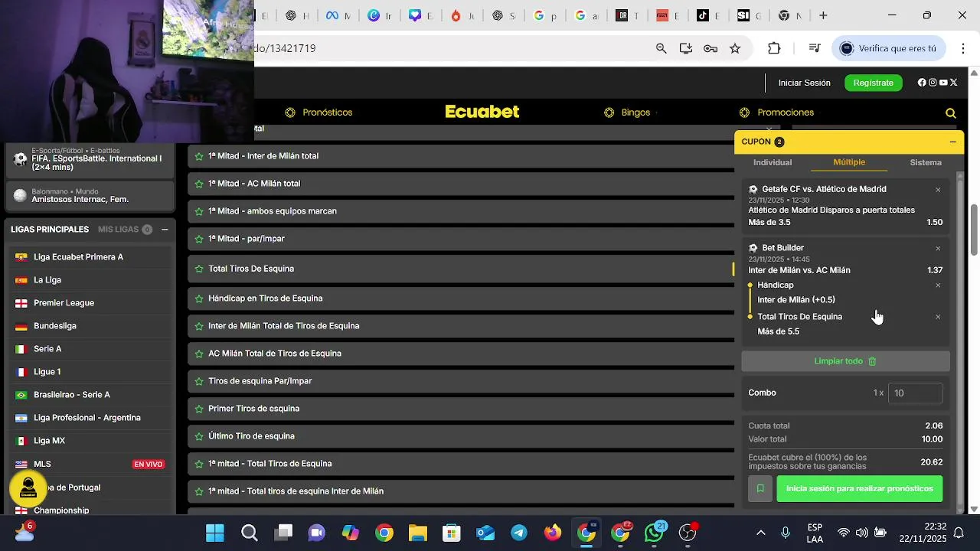Star the 1ª Mitad - par/impar market

coord(199,239)
